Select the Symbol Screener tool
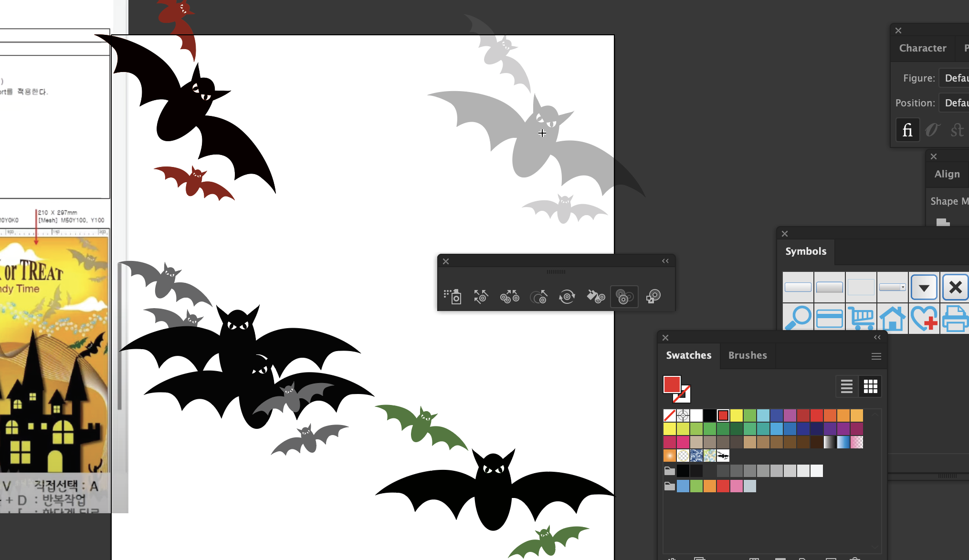This screenshot has height=560, width=969. tap(624, 296)
